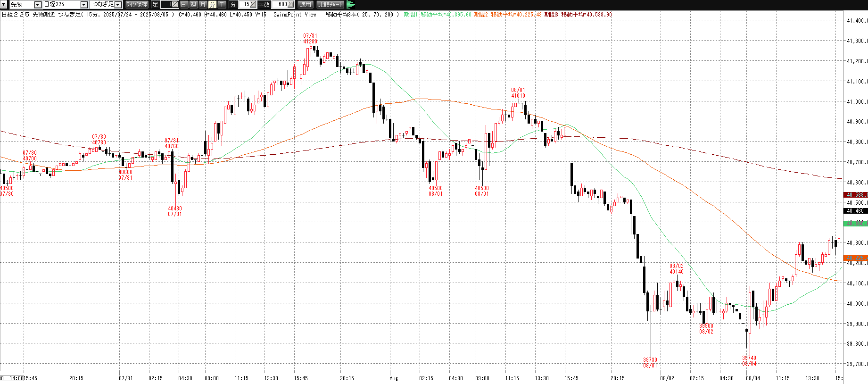
Task: Open the 日経225 symbol dropdown
Action: point(84,5)
